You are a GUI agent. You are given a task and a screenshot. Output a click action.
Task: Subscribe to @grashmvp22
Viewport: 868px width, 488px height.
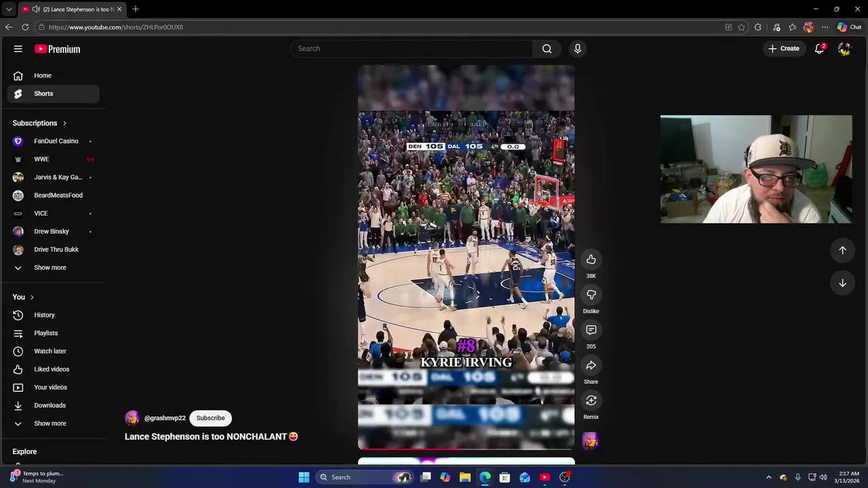click(210, 418)
